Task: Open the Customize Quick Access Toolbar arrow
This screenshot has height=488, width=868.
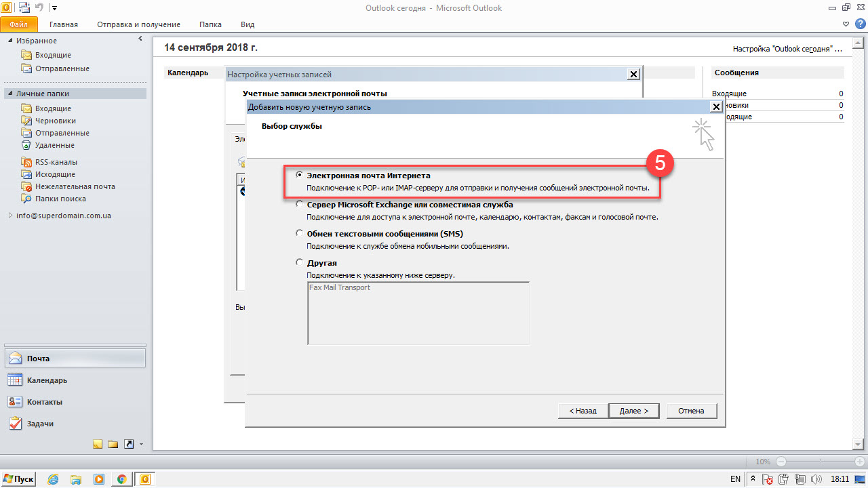Action: (x=54, y=9)
